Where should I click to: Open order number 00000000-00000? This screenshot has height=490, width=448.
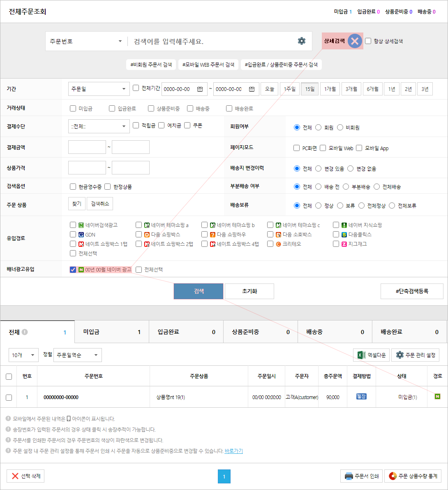61,397
